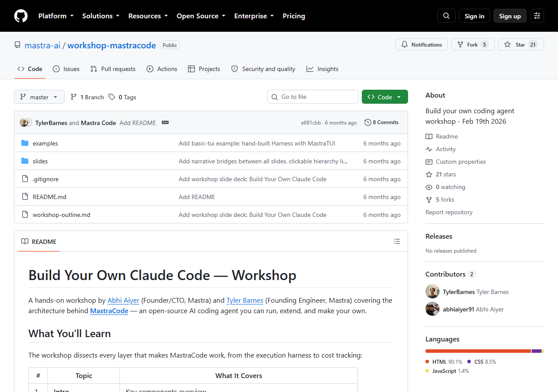Open the README outline list icon
Screen dimensions: 558x392
(x=397, y=241)
